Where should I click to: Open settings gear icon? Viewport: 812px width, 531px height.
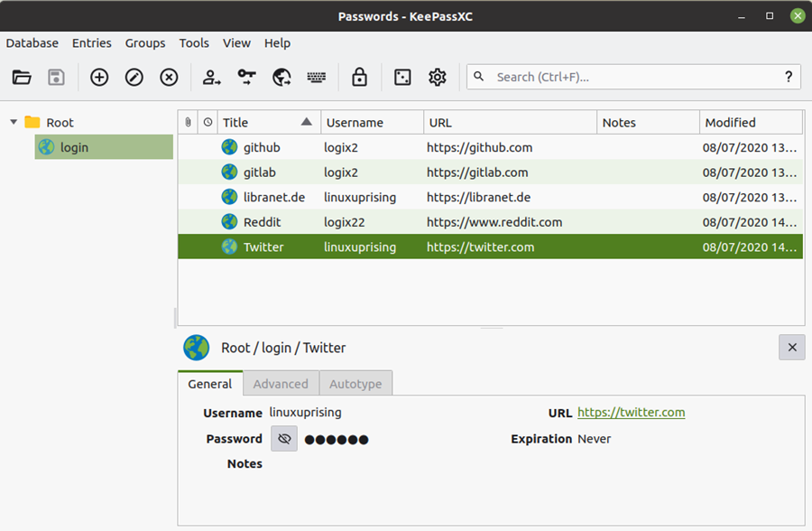coord(438,78)
